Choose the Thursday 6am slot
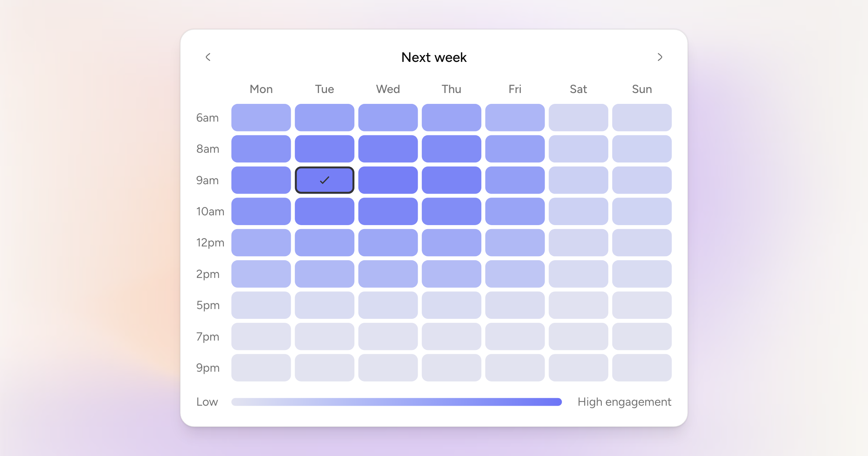The width and height of the screenshot is (868, 456). pyautogui.click(x=451, y=118)
